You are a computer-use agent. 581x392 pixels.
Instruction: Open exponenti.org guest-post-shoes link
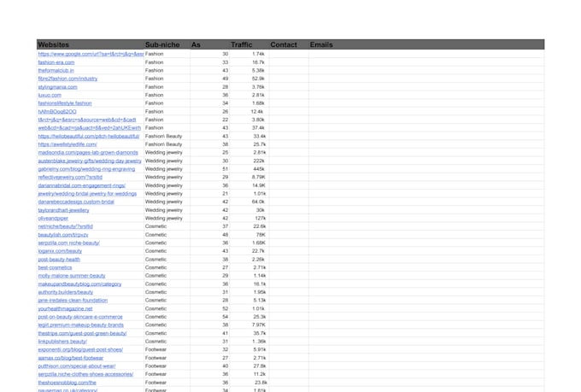pyautogui.click(x=81, y=350)
